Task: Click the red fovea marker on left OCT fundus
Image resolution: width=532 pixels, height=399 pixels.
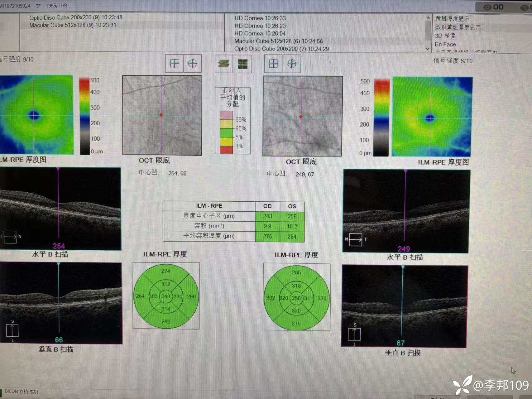Action: 161,115
